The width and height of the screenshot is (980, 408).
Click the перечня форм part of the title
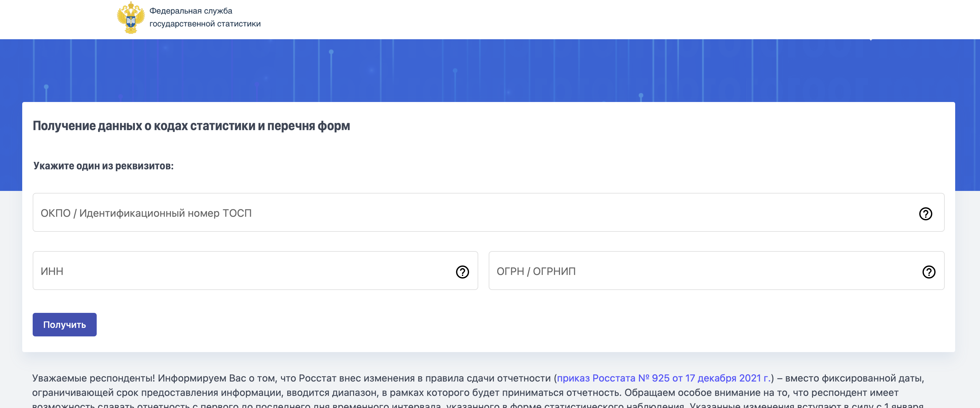click(x=308, y=126)
